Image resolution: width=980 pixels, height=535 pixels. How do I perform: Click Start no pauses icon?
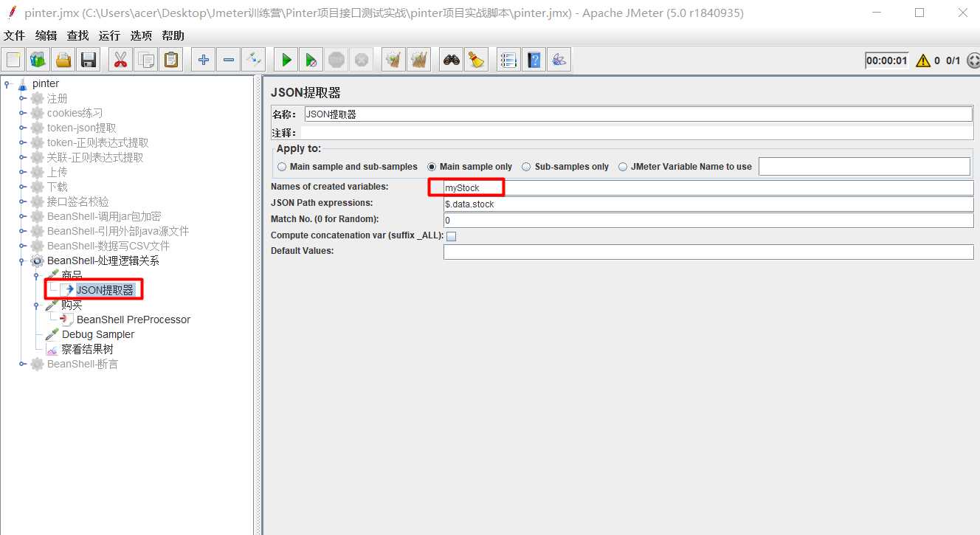311,60
